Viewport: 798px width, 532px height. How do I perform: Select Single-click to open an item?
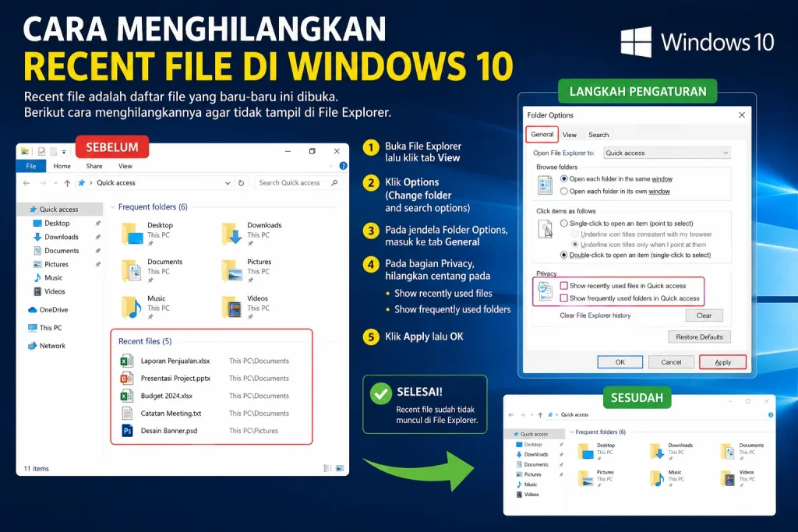(x=564, y=224)
